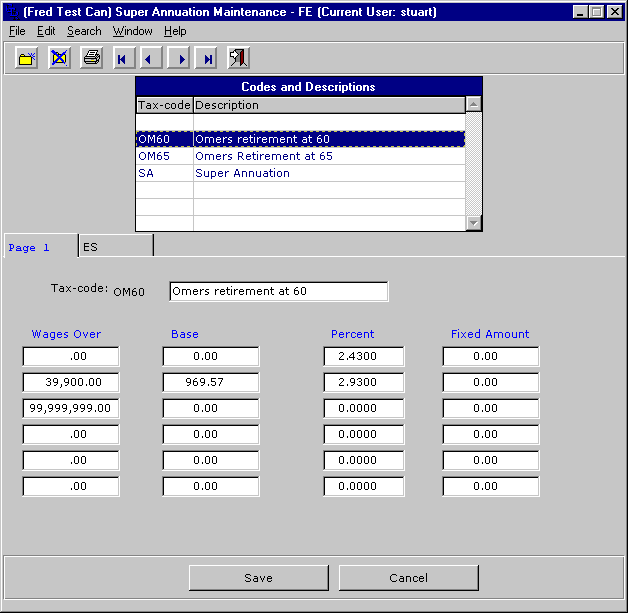
Task: Click the delete record icon
Action: click(x=59, y=58)
